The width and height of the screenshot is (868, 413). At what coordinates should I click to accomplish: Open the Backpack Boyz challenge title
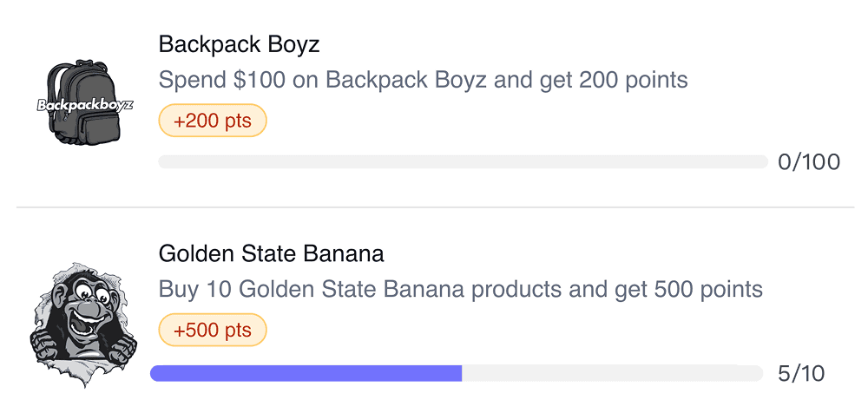[240, 44]
